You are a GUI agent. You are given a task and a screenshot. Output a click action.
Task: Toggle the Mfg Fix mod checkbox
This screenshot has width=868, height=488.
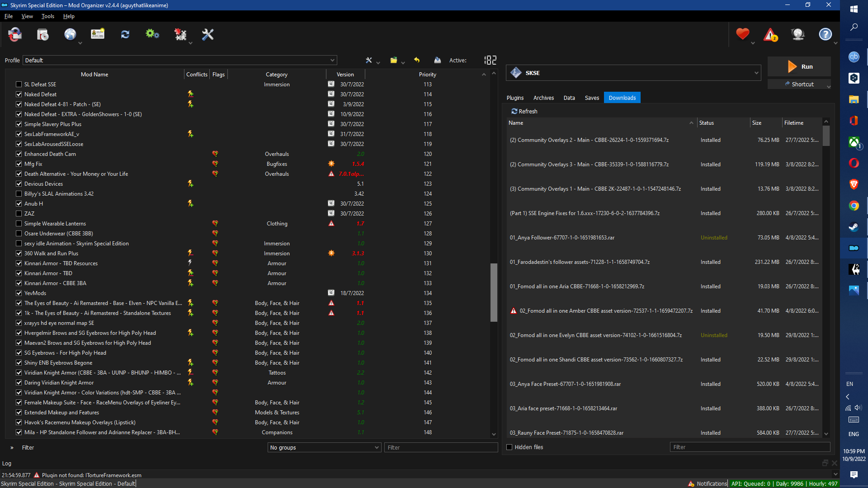tap(19, 164)
